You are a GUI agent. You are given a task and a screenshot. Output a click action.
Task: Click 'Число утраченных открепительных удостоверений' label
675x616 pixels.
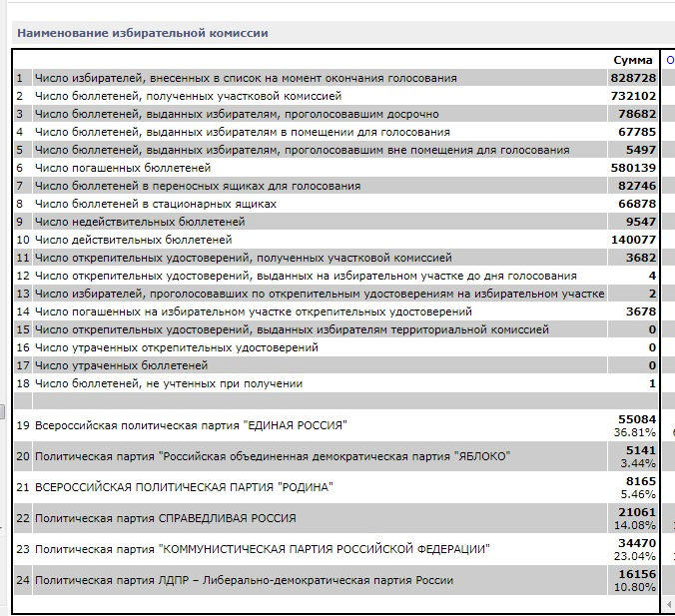[177, 347]
